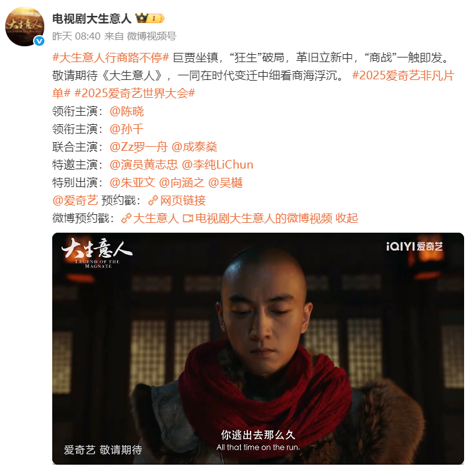Open @朱亚文 mention

(132, 182)
